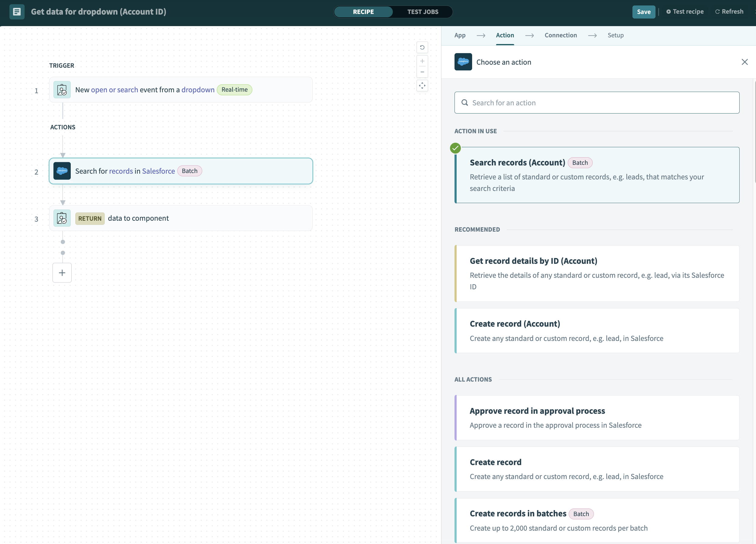Click the recipe document icon in header
Viewport: 756px width, 544px height.
tap(17, 12)
